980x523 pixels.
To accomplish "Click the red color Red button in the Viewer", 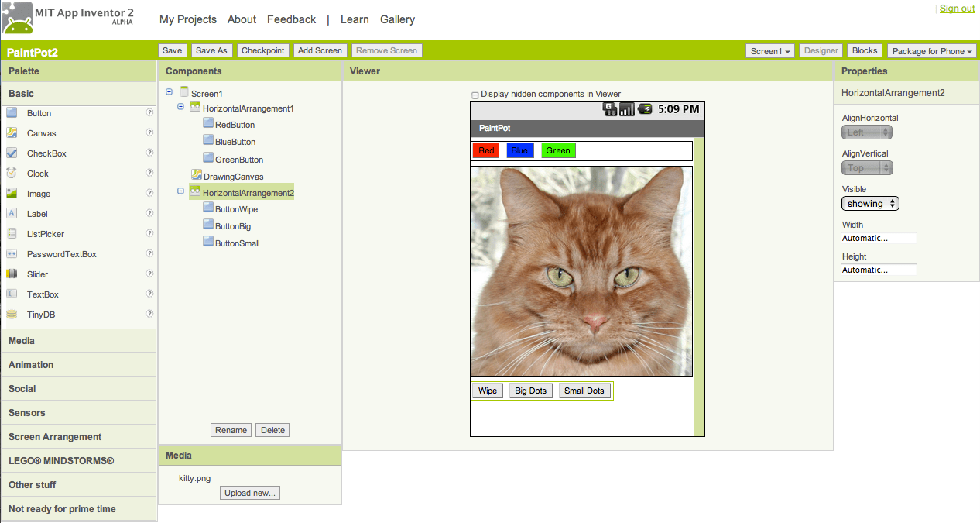I will coord(485,150).
